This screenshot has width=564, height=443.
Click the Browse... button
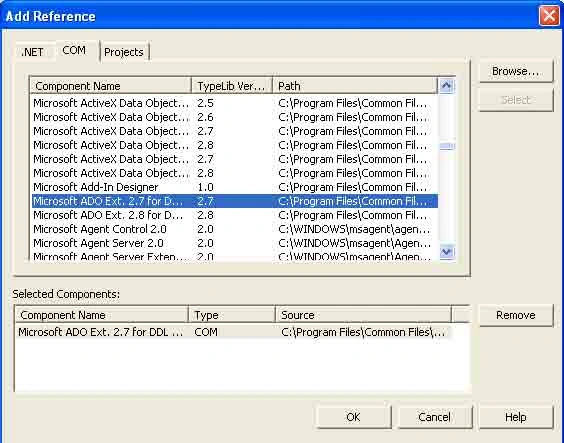pyautogui.click(x=515, y=71)
